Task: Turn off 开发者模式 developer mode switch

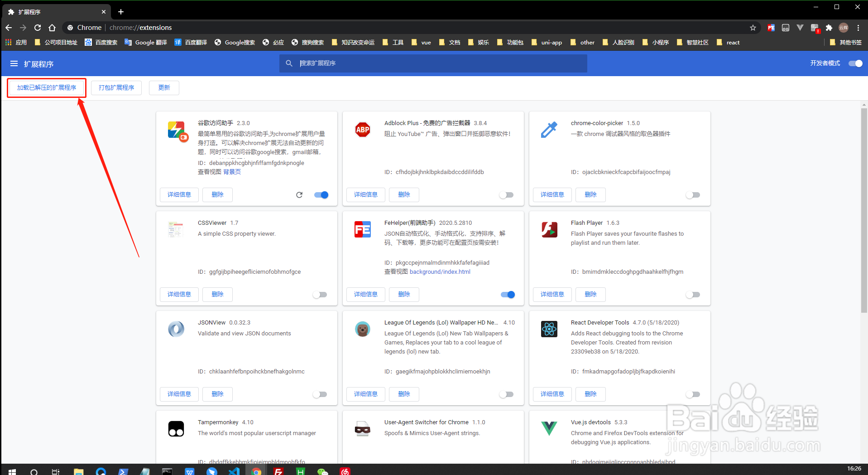Action: [x=856, y=63]
